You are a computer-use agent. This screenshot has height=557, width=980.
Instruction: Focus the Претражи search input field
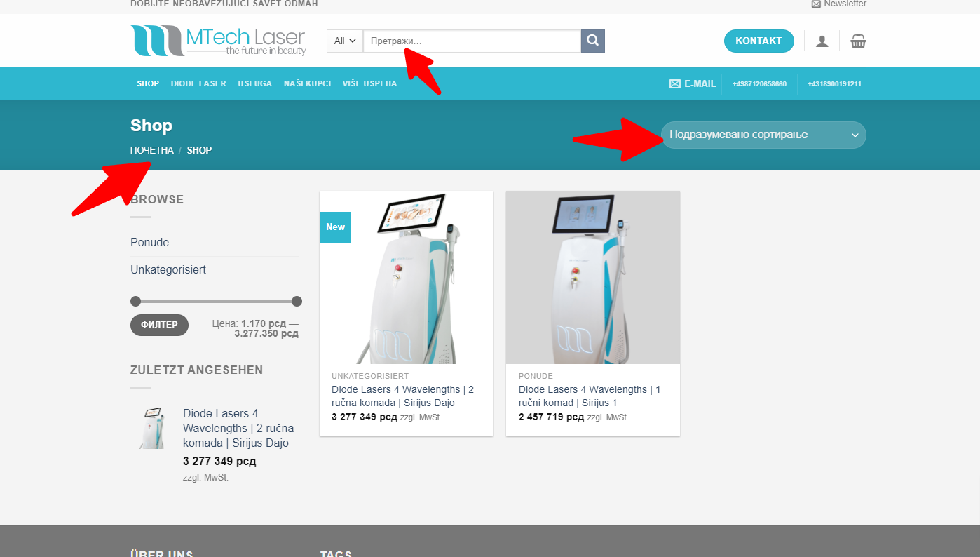472,41
